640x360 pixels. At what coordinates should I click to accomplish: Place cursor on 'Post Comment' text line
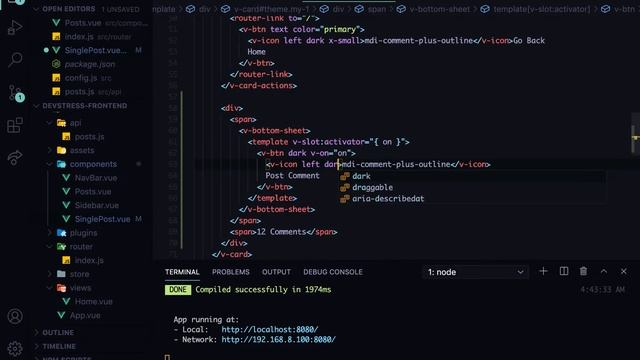292,176
